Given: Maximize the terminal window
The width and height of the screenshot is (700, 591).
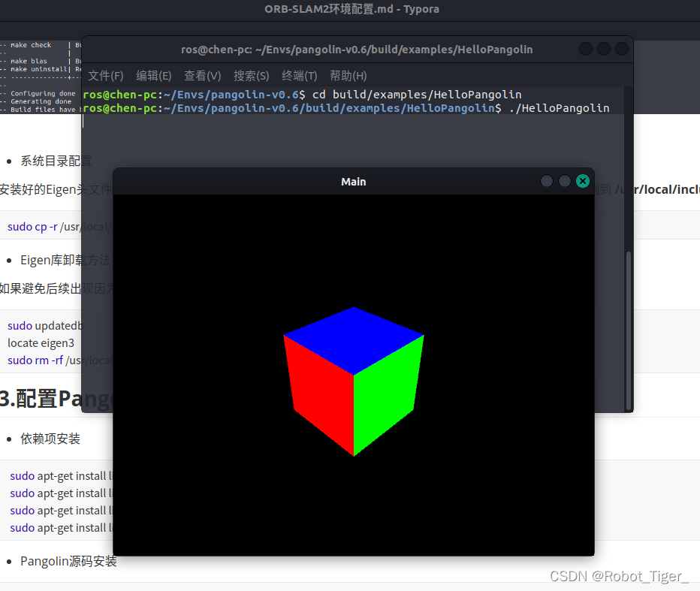Looking at the screenshot, I should pos(604,49).
